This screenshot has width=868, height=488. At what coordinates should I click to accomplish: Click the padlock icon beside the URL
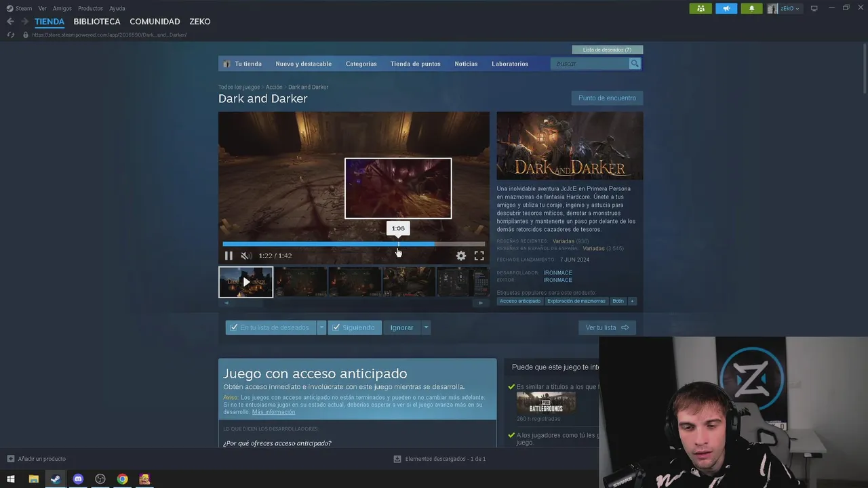point(26,35)
